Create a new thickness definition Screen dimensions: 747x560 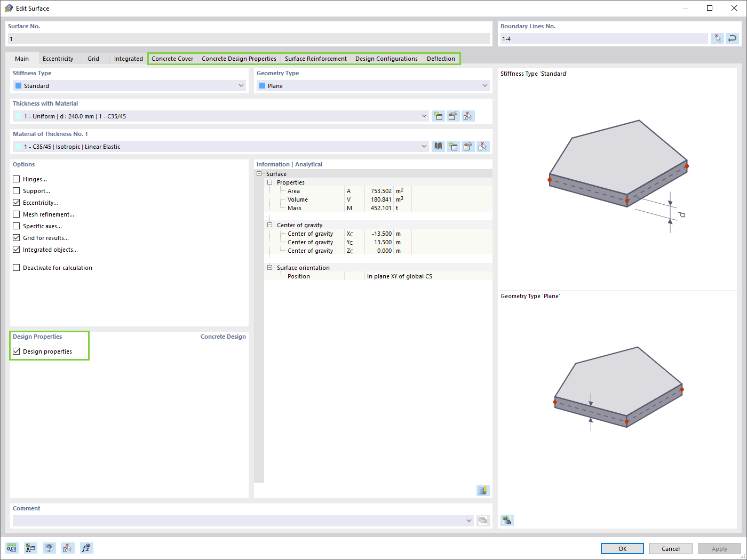[x=438, y=116]
